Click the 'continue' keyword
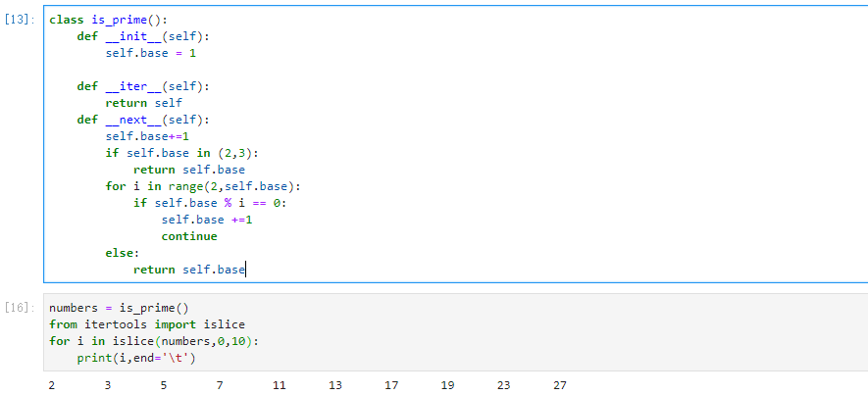The image size is (868, 395). (x=189, y=236)
